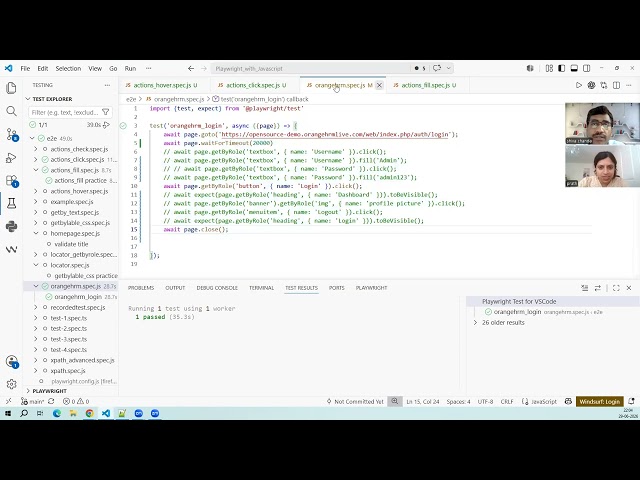Screen dimensions: 640x480
Task: Switch to the PLAYWRIGHT panel tab
Action: (x=371, y=288)
